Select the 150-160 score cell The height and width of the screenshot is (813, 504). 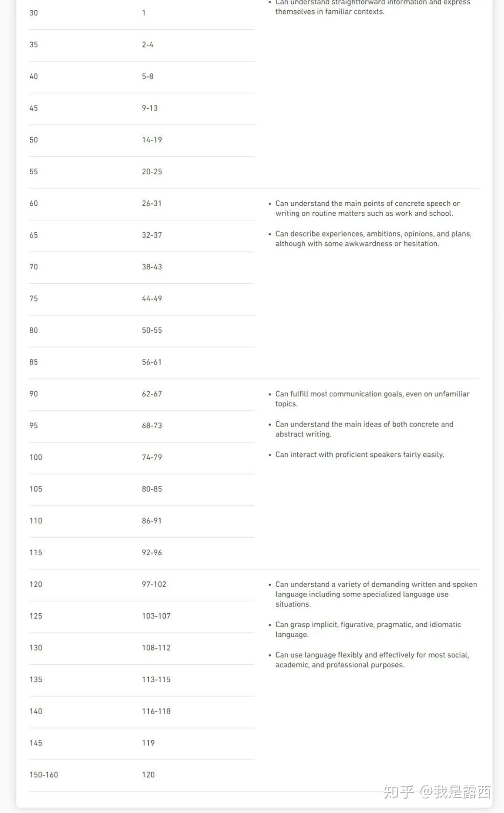[43, 775]
